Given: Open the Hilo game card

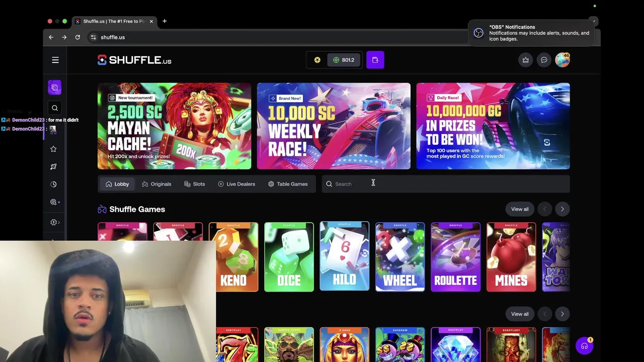Looking at the screenshot, I should [344, 256].
